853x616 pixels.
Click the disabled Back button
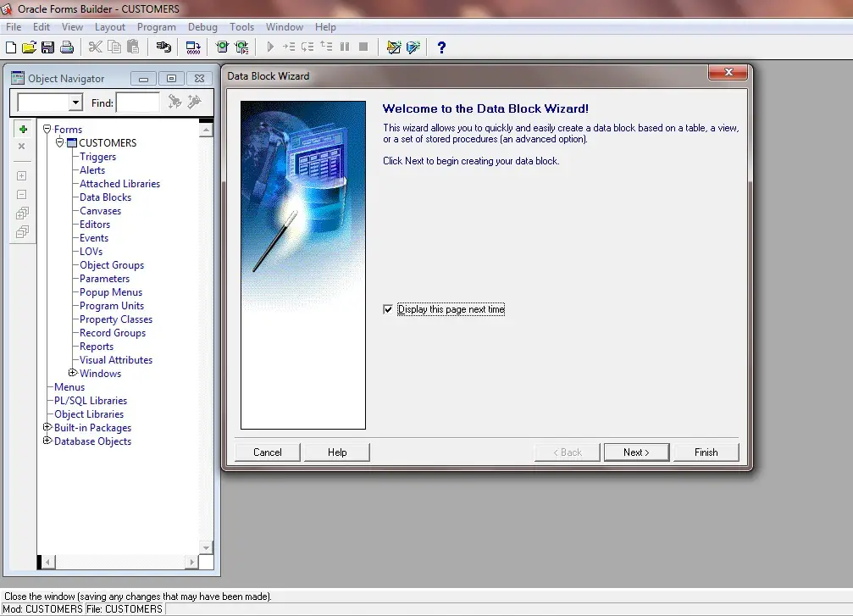568,452
